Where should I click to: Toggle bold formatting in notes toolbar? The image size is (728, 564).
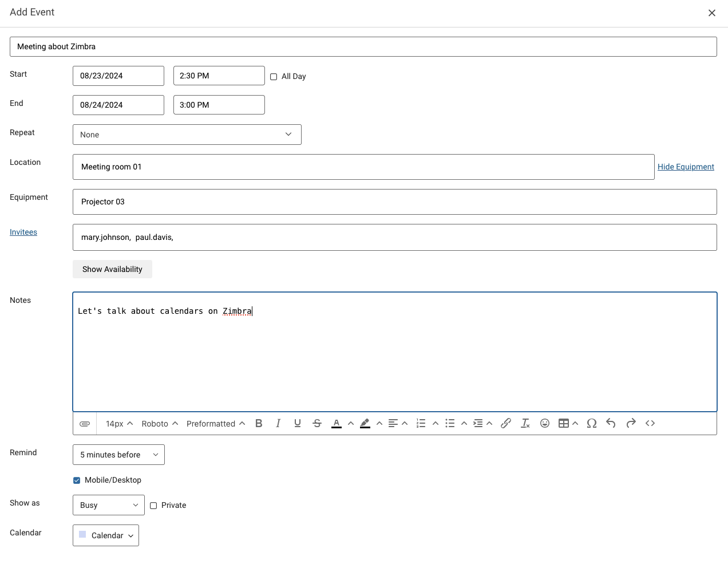259,423
